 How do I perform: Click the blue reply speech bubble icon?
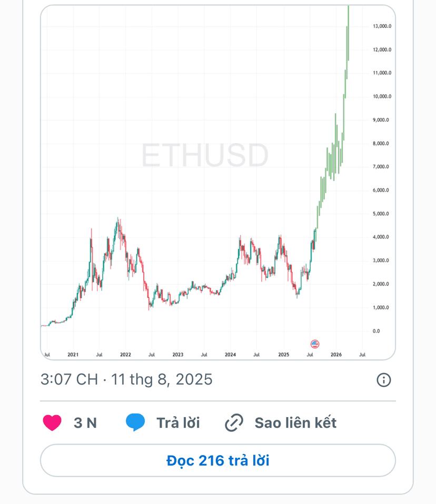coord(135,422)
